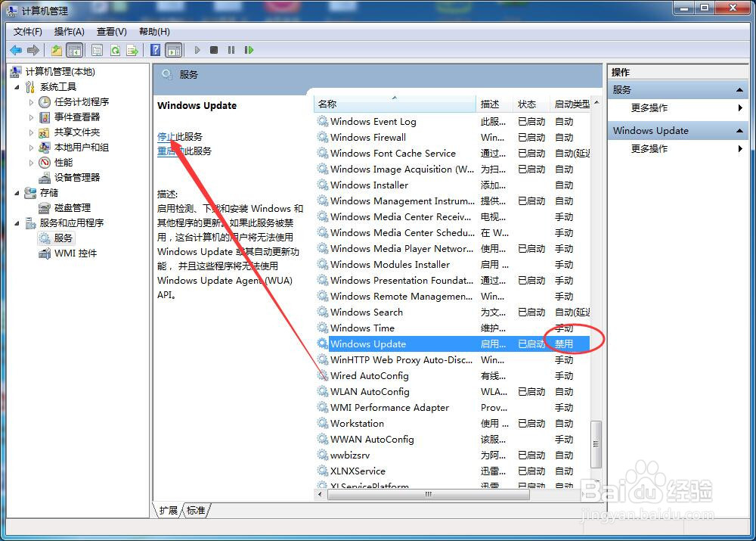The image size is (756, 541).
Task: Click the Up one level toolbar icon
Action: (x=57, y=50)
